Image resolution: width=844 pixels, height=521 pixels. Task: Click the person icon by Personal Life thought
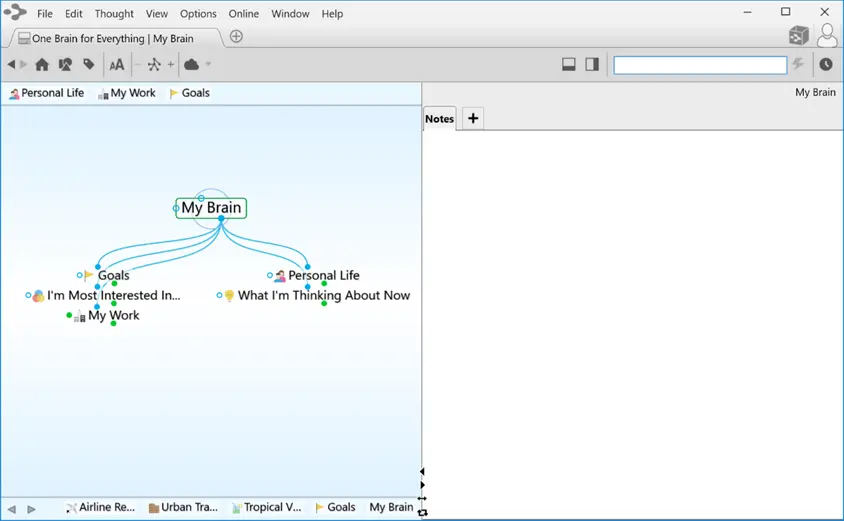pyautogui.click(x=280, y=276)
